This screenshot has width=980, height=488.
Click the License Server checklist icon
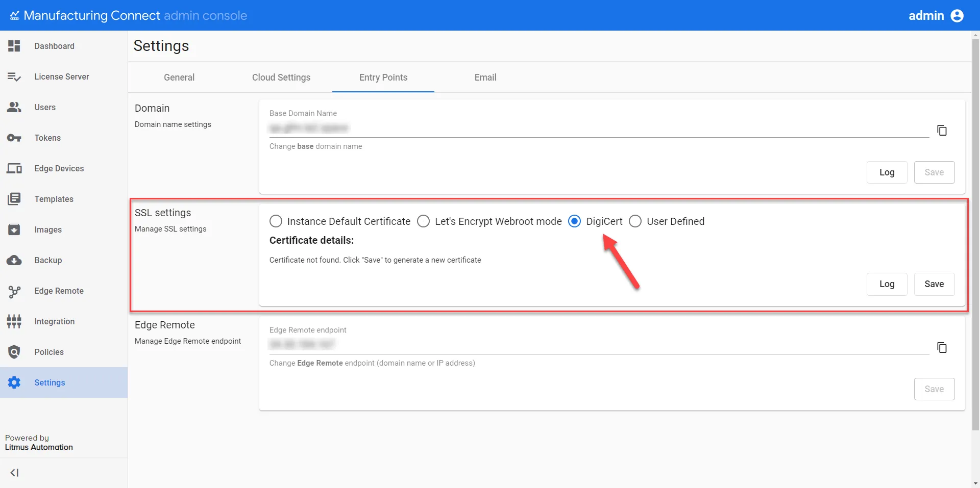(14, 76)
